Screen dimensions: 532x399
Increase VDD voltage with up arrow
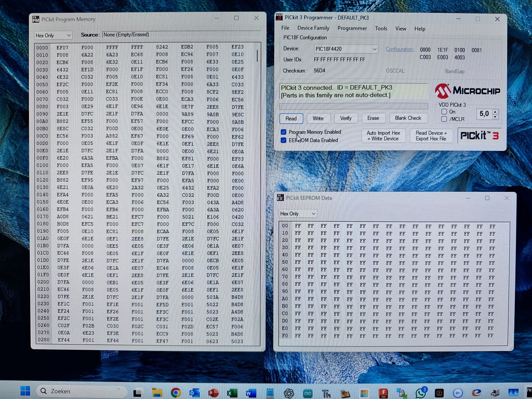(495, 112)
